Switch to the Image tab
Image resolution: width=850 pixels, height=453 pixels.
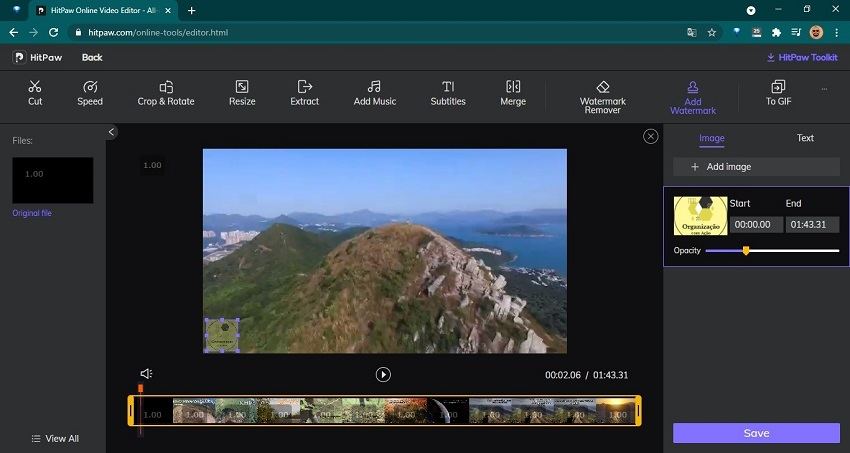pyautogui.click(x=712, y=138)
